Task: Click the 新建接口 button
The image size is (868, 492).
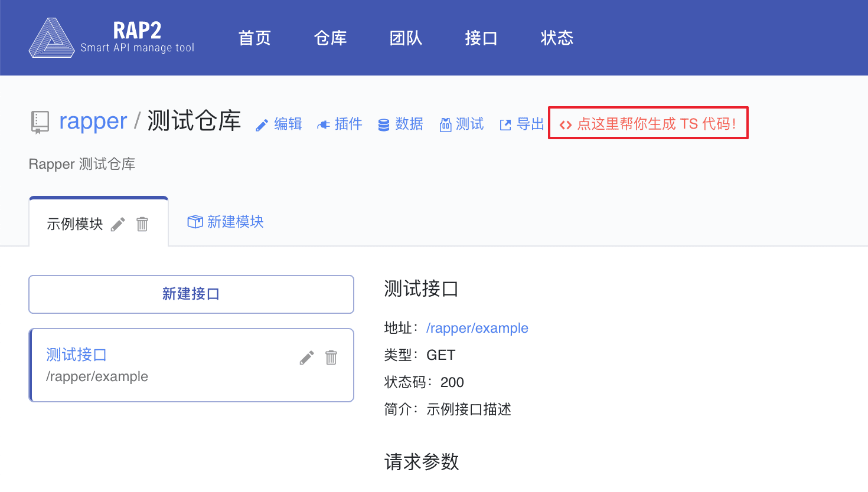Action: coord(191,294)
